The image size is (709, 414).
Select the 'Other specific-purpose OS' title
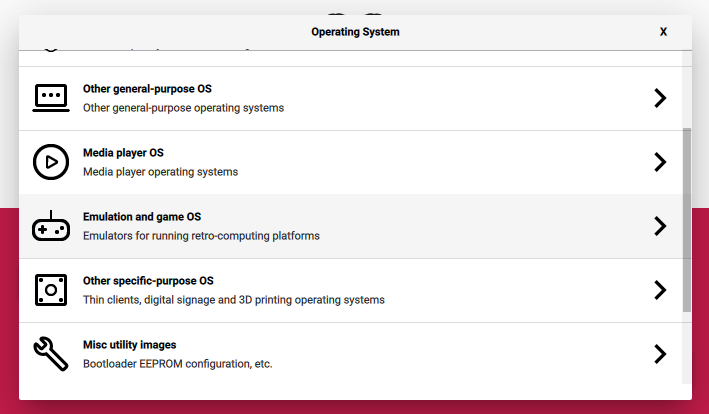(148, 281)
